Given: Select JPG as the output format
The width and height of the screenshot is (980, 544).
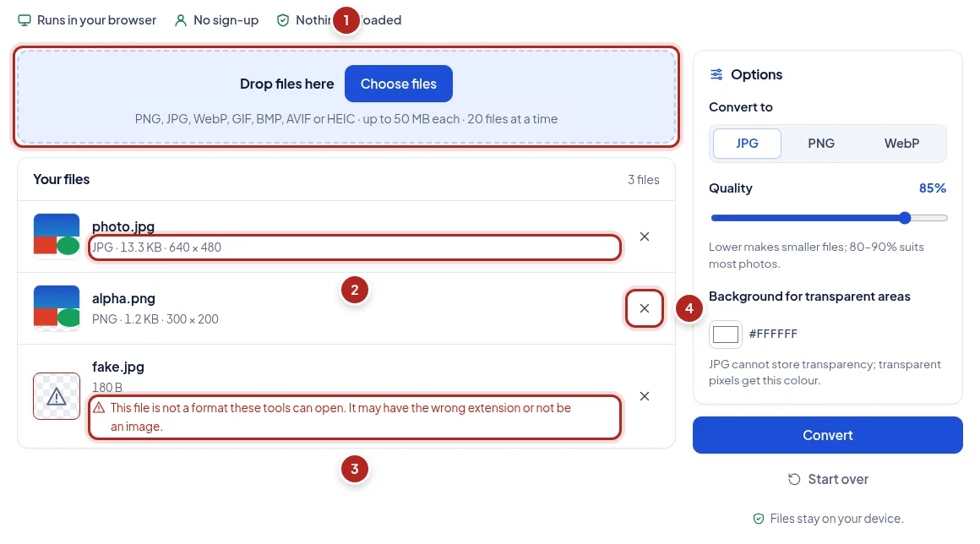Looking at the screenshot, I should pos(747,144).
